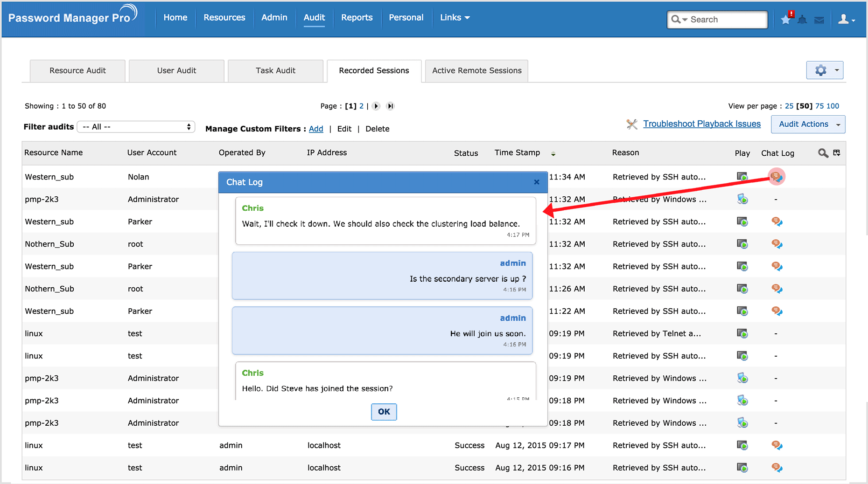This screenshot has width=868, height=484.
Task: Expand the Filter audits dropdown
Action: pos(136,127)
